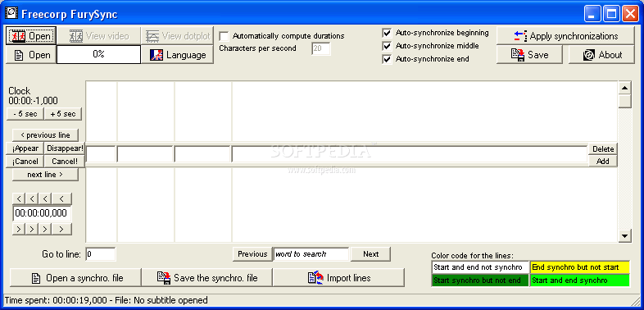Image resolution: width=644 pixels, height=310 pixels.
Task: Click the first narrow edit field in the line row
Action: [x=101, y=154]
